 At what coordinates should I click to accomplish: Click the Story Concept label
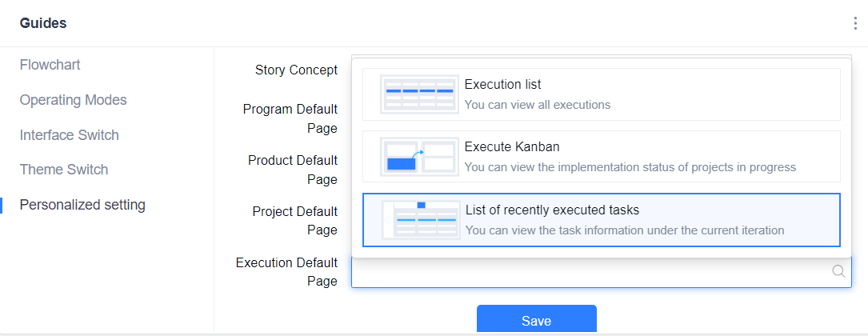coord(296,70)
